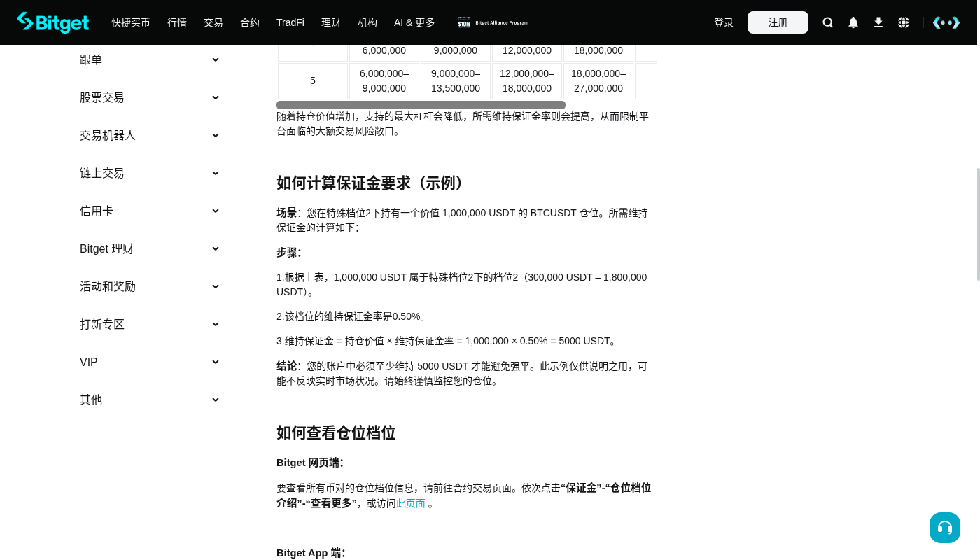Expand the 链上交易 sidebar section
The image size is (980, 560).
click(150, 174)
